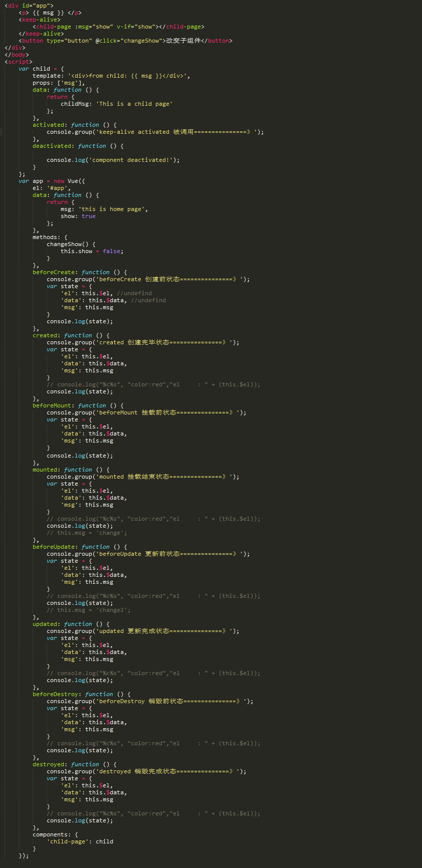422x868 pixels.
Task: Click the <p> {{ msg }} </p> line
Action: click(x=50, y=13)
